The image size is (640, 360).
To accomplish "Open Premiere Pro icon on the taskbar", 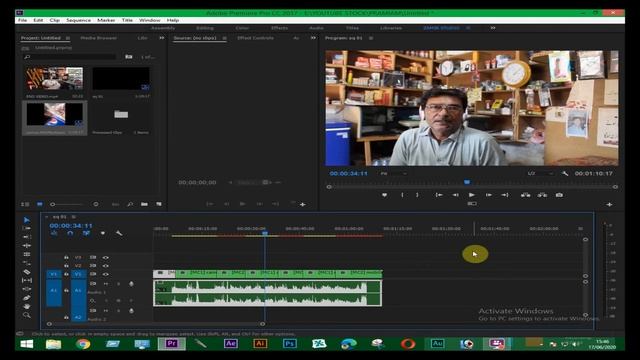I will [x=172, y=344].
